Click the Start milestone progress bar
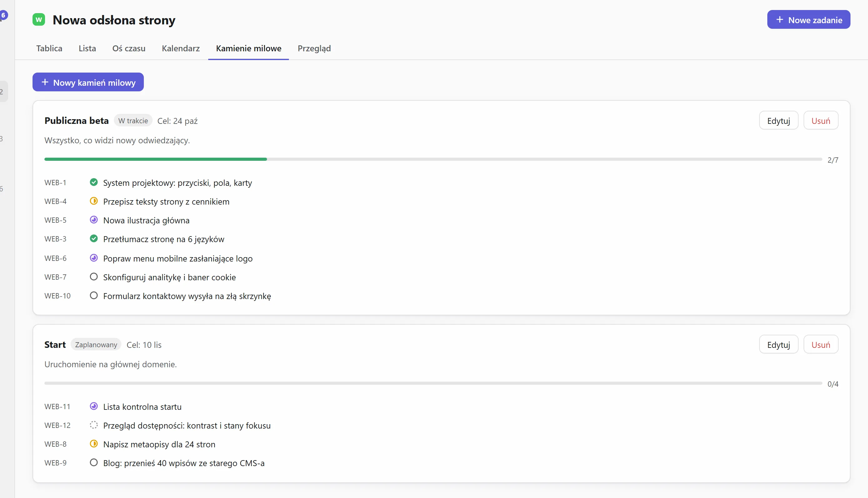This screenshot has width=868, height=498. (x=433, y=384)
